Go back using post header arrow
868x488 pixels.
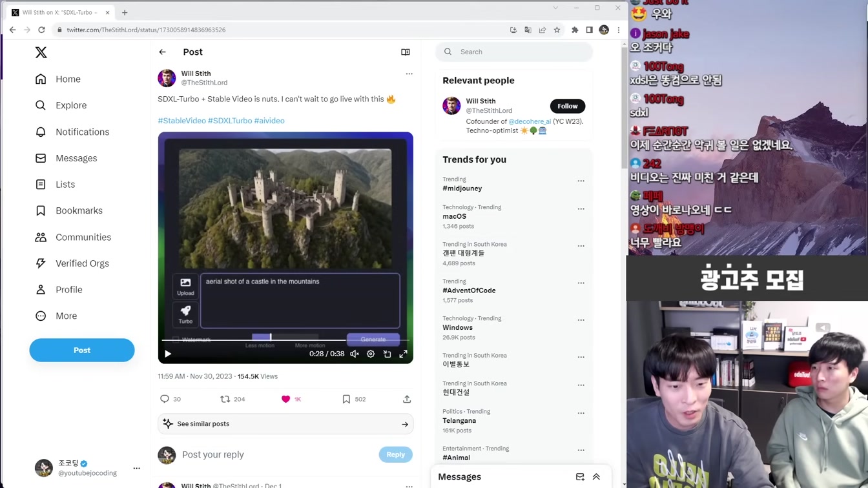point(163,52)
